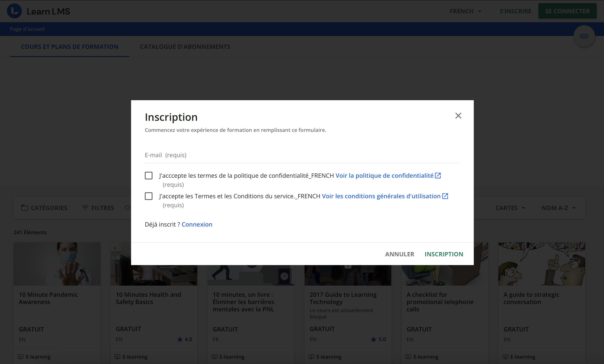This screenshot has width=604, height=364.
Task: Close the Inscription dialog with the X
Action: 458,116
